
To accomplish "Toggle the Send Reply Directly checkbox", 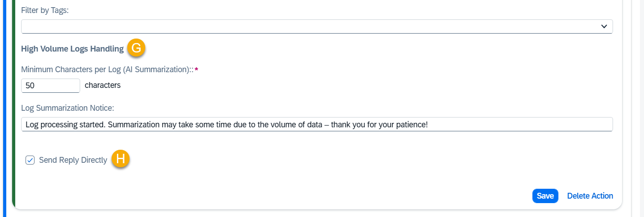I will click(x=30, y=160).
